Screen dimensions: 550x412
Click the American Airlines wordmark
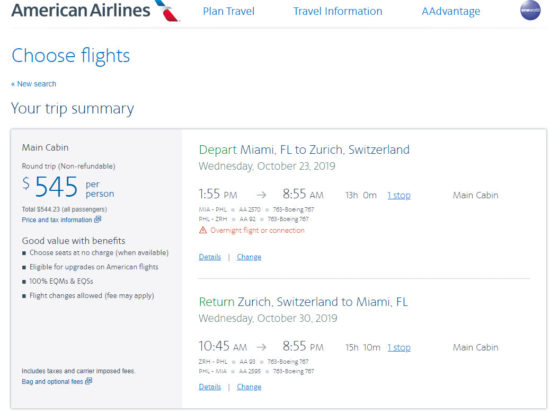pyautogui.click(x=81, y=10)
